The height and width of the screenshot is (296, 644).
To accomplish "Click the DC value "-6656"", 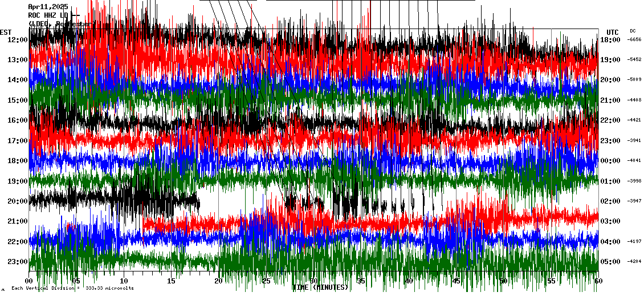I will pos(634,39).
